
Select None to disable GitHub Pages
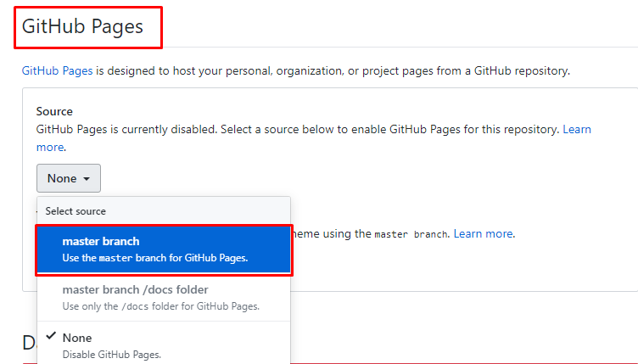tap(164, 344)
